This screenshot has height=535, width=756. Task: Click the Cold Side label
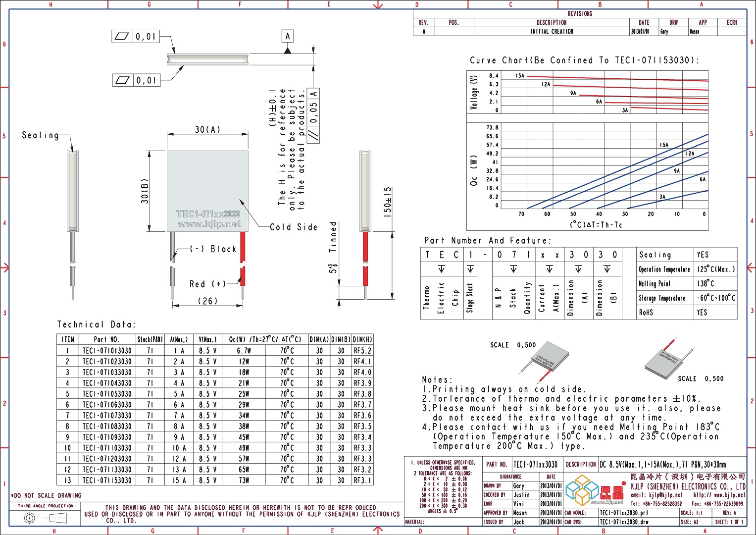point(294,227)
